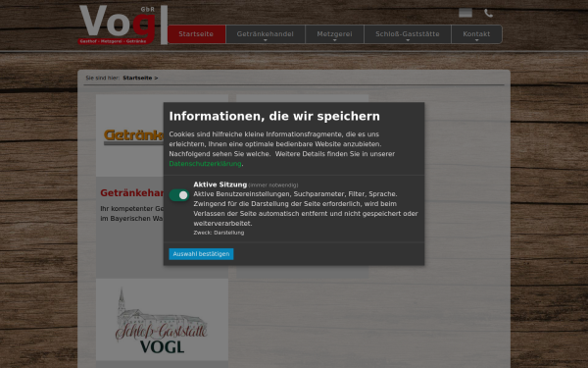Click the Sie sind hier label
Screen dimensions: 588x368
click(x=103, y=79)
